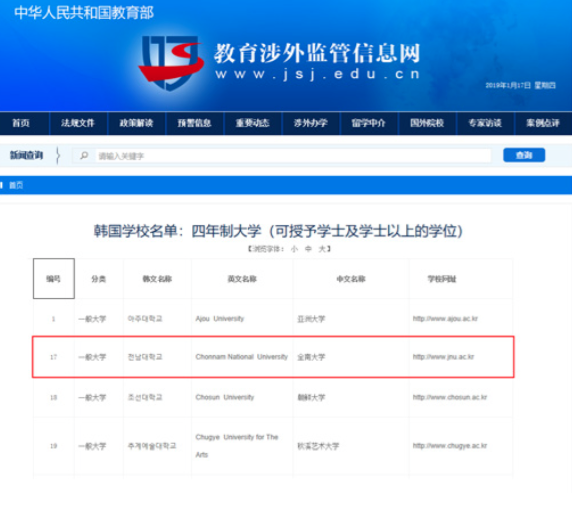Image resolution: width=572 pixels, height=531 pixels.
Task: Open the http://www.jnu.ac.kr link
Action: click(x=443, y=357)
